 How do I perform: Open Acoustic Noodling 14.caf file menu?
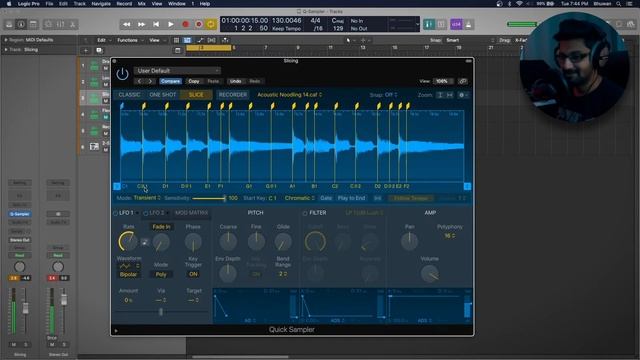pyautogui.click(x=289, y=95)
